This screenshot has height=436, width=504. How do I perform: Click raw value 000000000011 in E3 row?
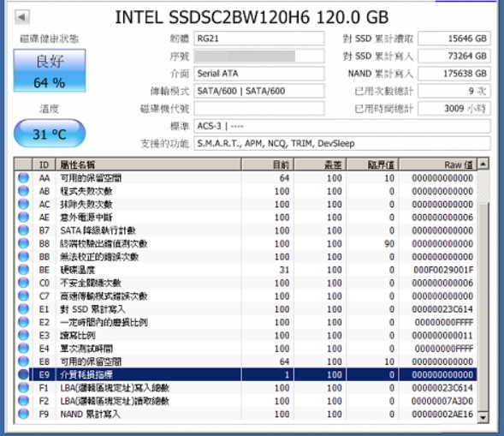[x=442, y=335]
